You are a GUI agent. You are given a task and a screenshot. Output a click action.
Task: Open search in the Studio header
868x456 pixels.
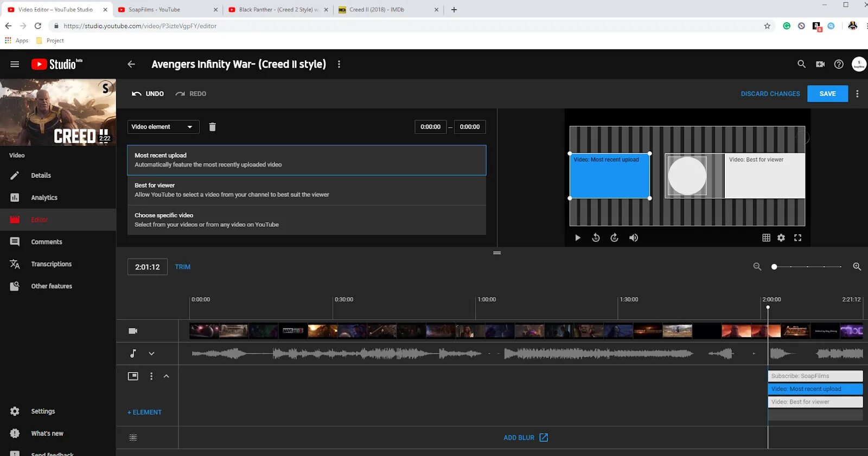[801, 64]
